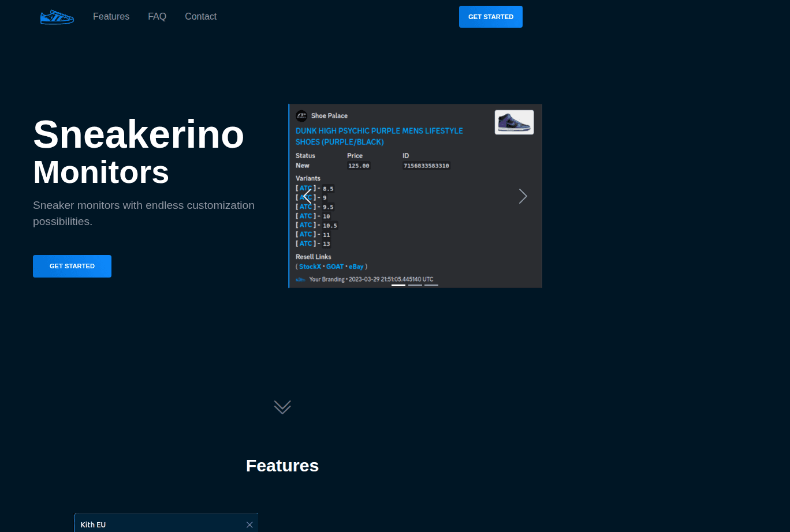Select the third carousel indicator
790x532 pixels.
coord(431,285)
